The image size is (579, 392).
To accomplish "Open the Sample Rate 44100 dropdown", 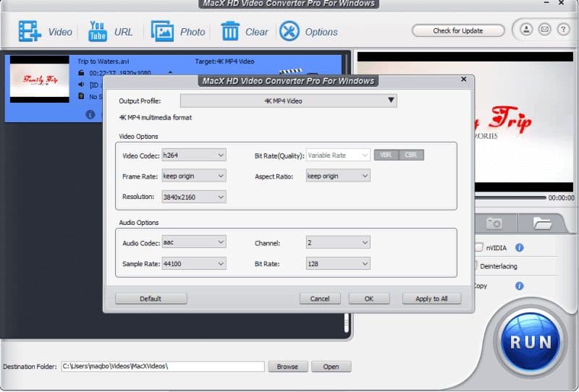I will pyautogui.click(x=194, y=263).
